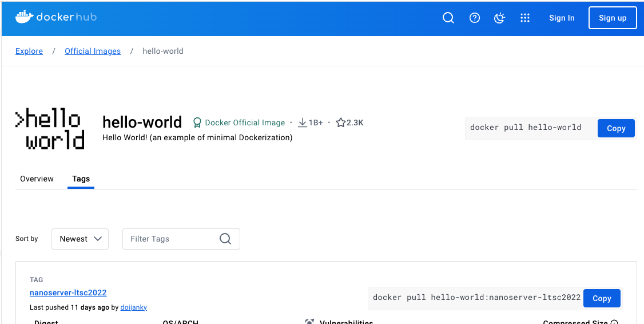The width and height of the screenshot is (644, 324).
Task: Switch to the Overview tab
Action: pos(37,179)
